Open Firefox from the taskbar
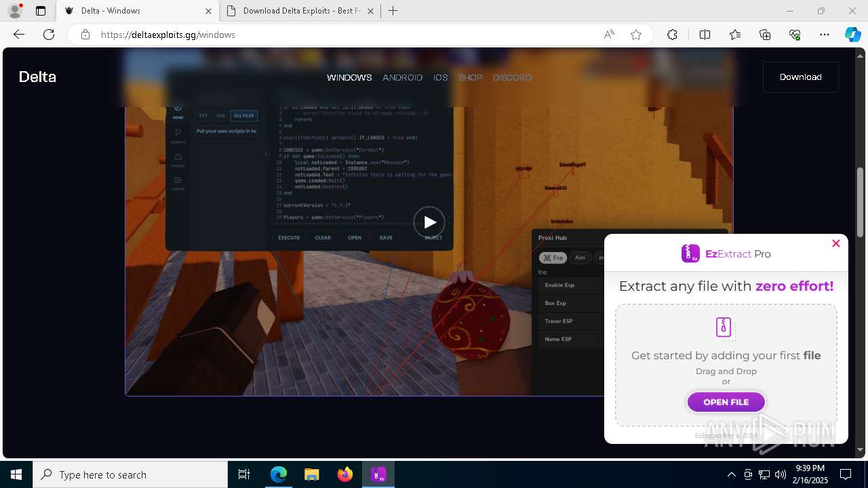 [345, 474]
